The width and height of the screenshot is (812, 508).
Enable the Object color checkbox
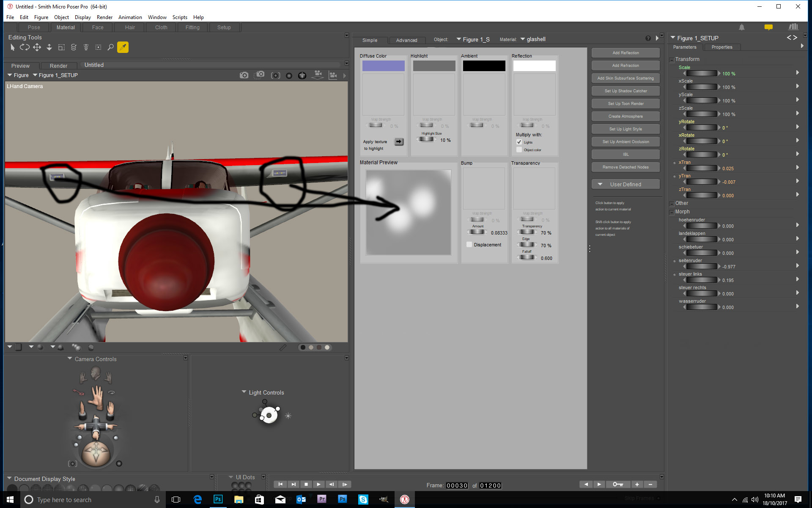519,150
